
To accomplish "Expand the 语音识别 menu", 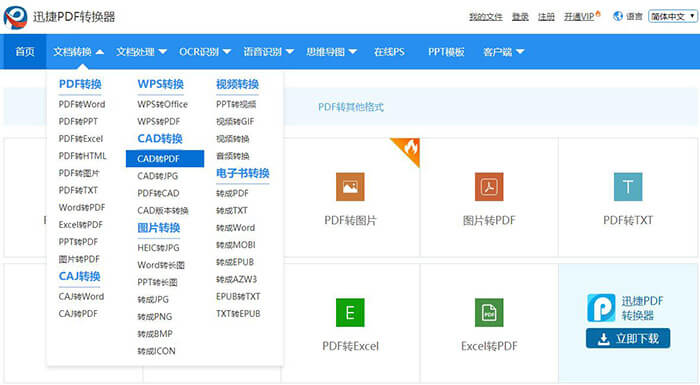I will coord(268,52).
